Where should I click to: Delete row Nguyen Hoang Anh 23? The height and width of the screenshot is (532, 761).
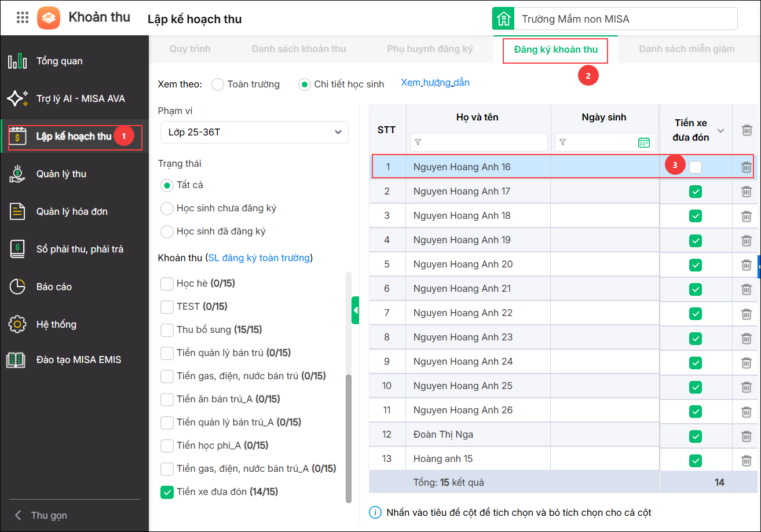pyautogui.click(x=747, y=337)
